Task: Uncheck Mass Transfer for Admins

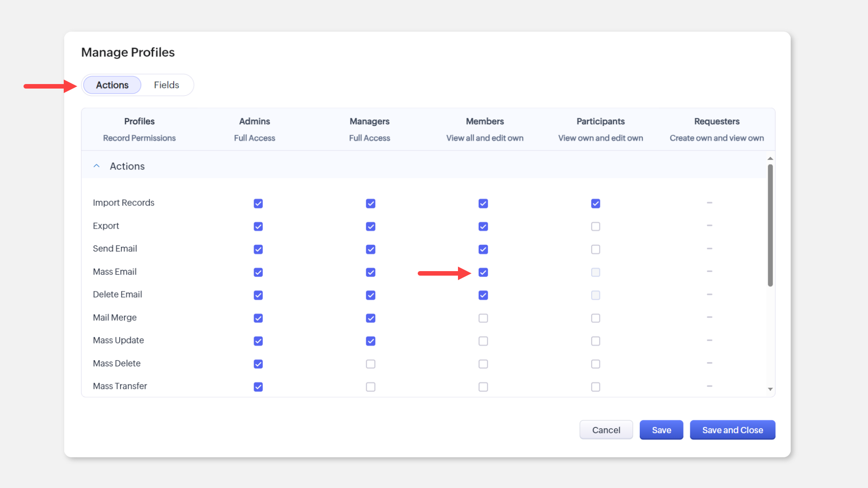Action: point(258,387)
